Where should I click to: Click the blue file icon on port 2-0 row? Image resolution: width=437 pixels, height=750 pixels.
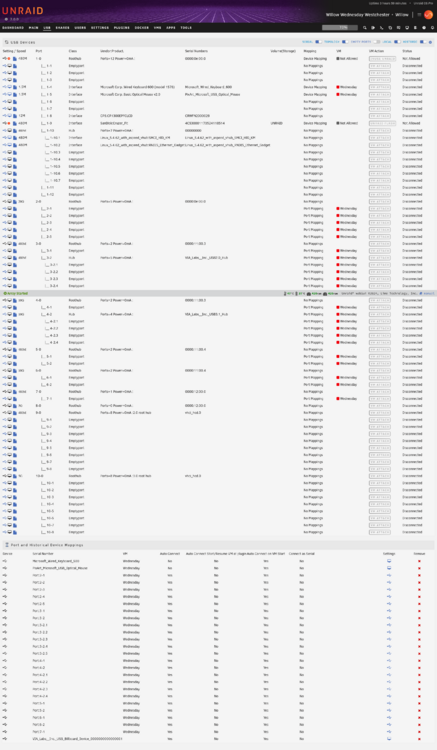15,202
